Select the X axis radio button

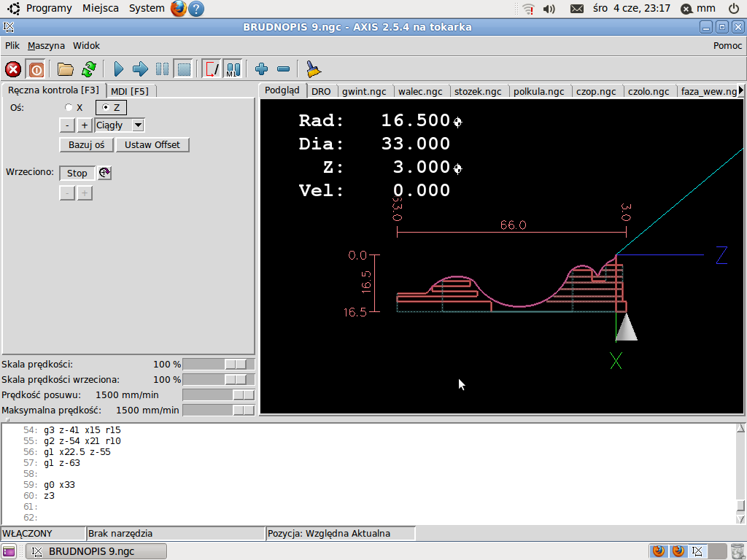69,108
